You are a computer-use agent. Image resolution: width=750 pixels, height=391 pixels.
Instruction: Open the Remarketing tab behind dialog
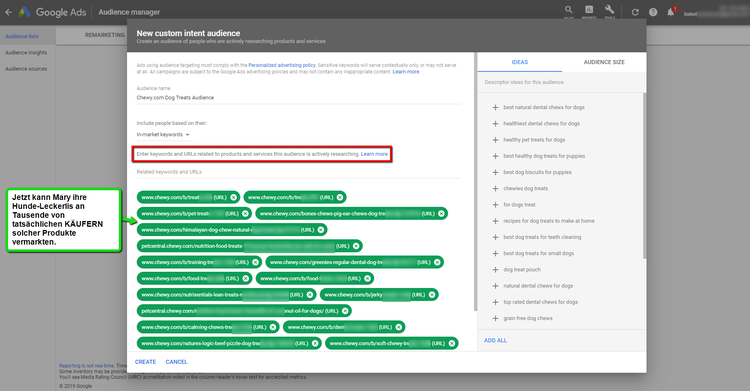pos(105,35)
